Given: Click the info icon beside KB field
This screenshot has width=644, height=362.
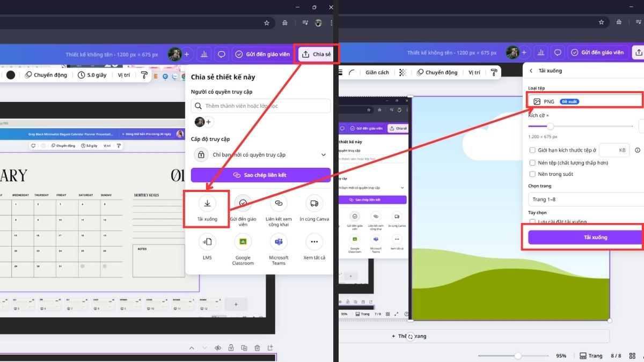Looking at the screenshot, I should click(638, 151).
